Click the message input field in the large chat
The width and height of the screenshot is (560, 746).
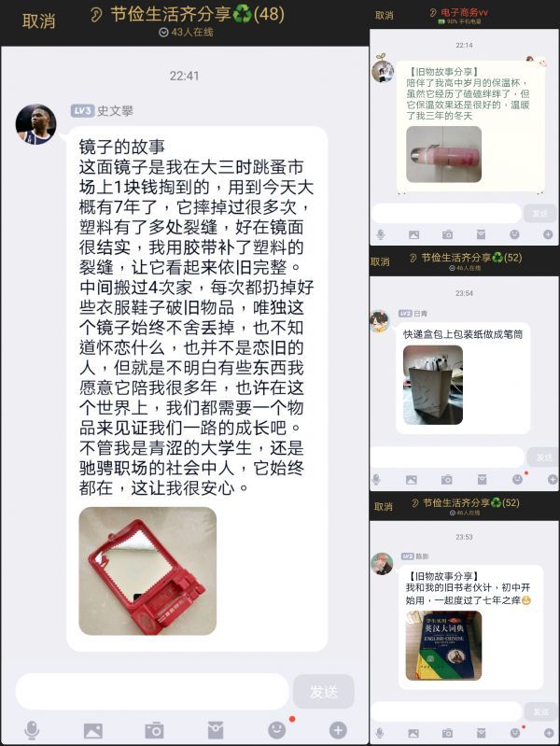point(152,691)
